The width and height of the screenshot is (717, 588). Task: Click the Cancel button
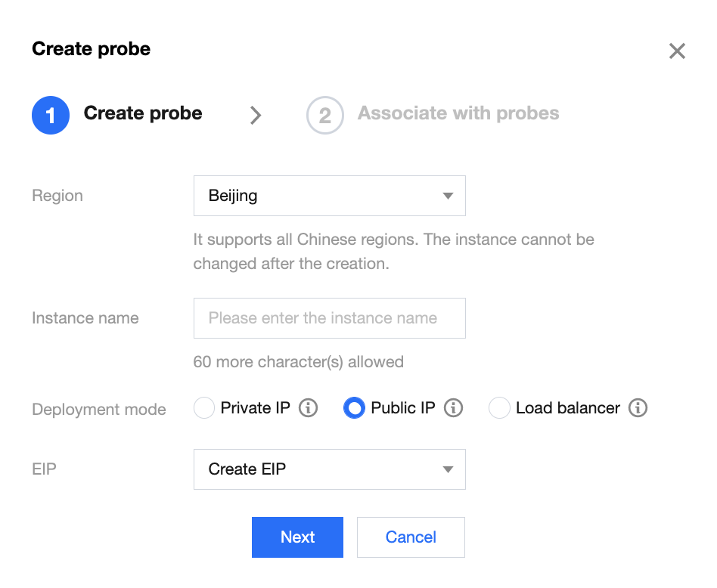click(x=411, y=537)
